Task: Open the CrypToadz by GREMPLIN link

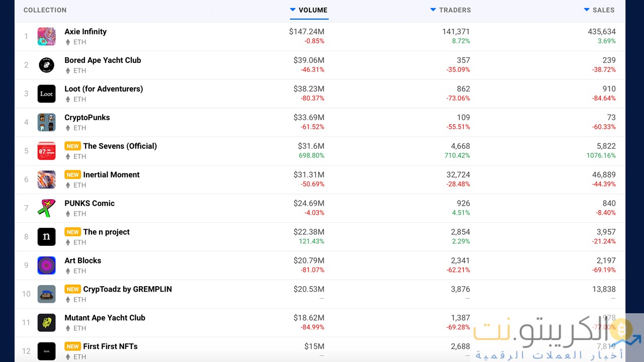Action: [127, 289]
